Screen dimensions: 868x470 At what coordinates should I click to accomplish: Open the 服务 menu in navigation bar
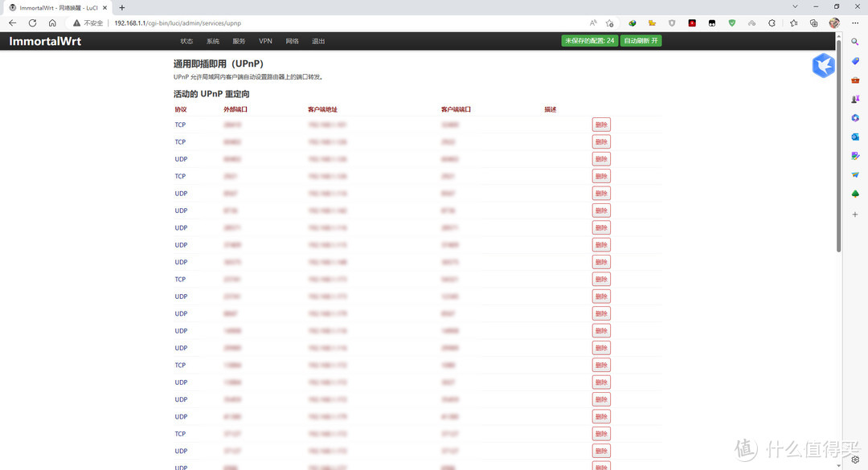[x=239, y=41]
